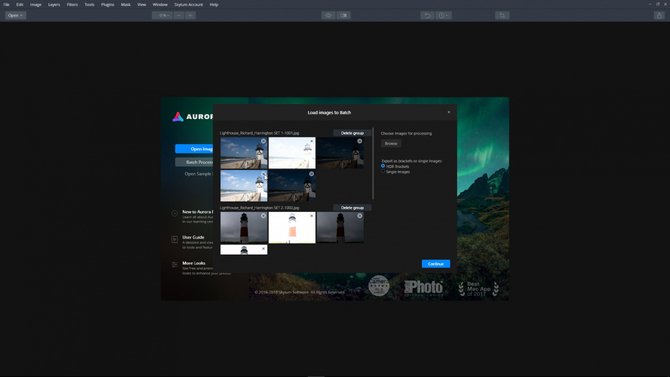The height and width of the screenshot is (377, 670).
Task: Select the crop tool icon in toolbar
Action: point(502,15)
